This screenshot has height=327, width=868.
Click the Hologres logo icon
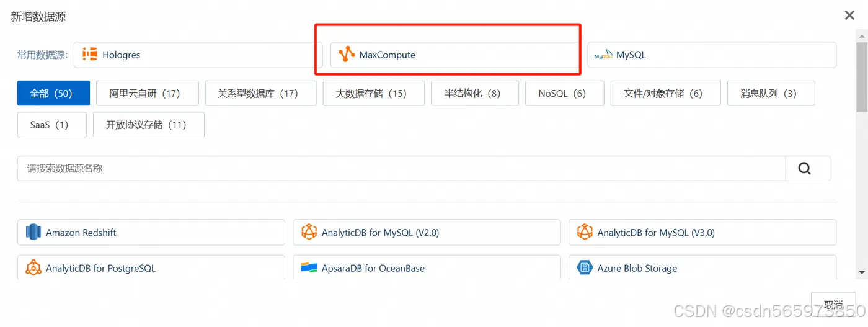tap(91, 55)
